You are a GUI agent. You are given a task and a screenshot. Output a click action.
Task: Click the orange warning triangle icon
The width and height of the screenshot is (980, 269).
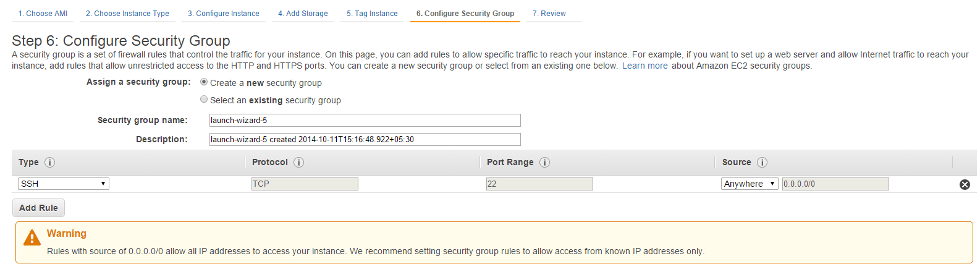pyautogui.click(x=32, y=237)
